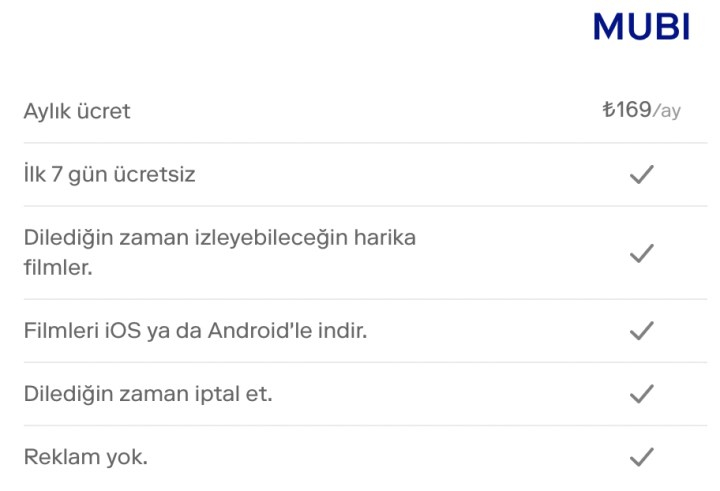720x491 pixels.
Task: Click the word filmler. on the wrapped line
Action: [57, 269]
